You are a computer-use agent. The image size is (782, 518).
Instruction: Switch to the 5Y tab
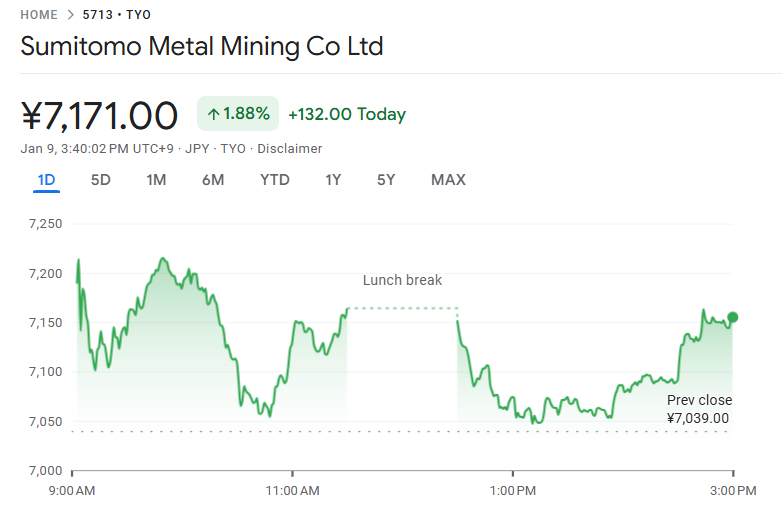386,180
